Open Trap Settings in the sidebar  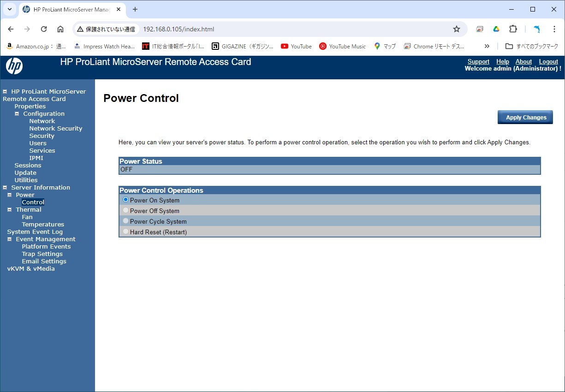coord(42,254)
